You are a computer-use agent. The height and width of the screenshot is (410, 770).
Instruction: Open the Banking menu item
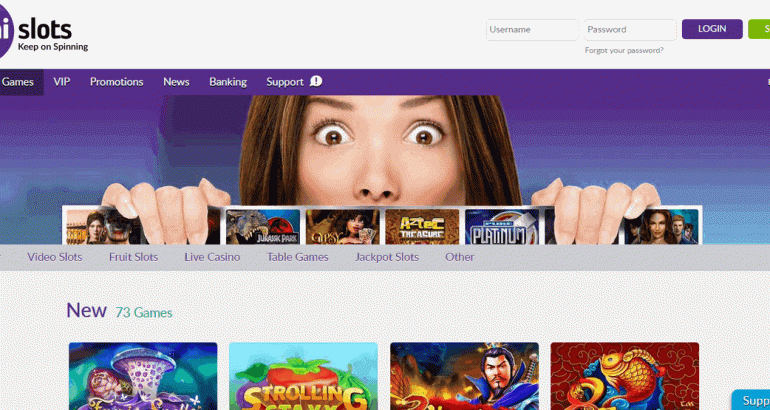[x=228, y=82]
